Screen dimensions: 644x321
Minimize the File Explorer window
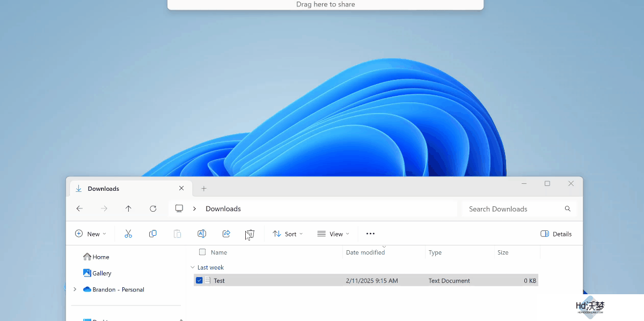[524, 183]
